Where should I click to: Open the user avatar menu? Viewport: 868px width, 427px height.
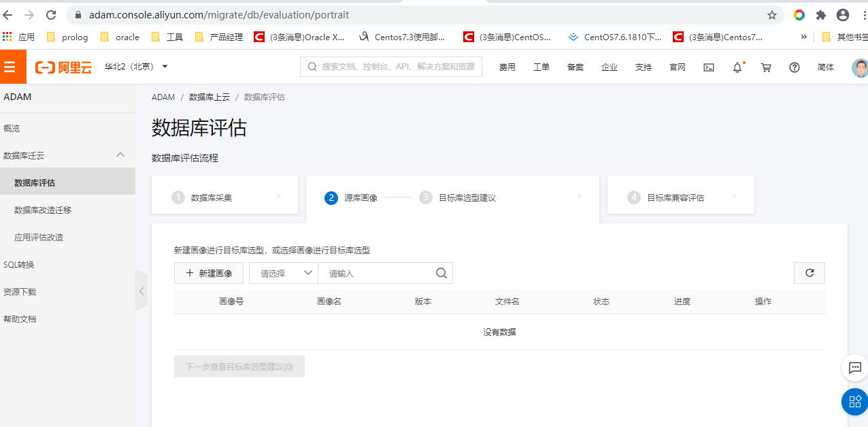(x=860, y=67)
